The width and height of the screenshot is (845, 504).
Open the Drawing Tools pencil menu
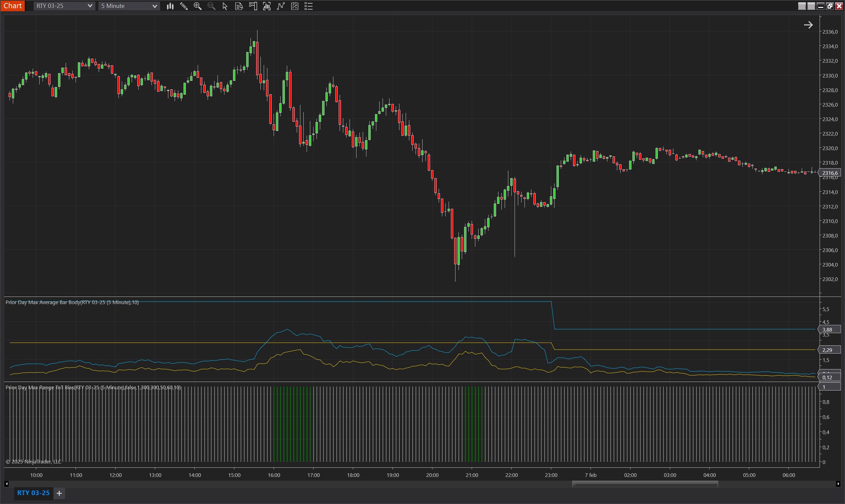point(184,6)
